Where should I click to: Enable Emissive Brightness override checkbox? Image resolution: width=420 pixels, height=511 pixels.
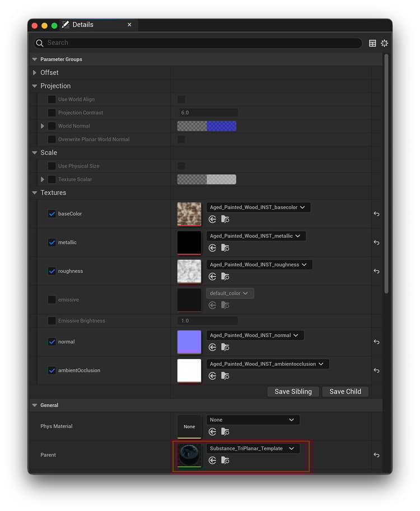[52, 320]
